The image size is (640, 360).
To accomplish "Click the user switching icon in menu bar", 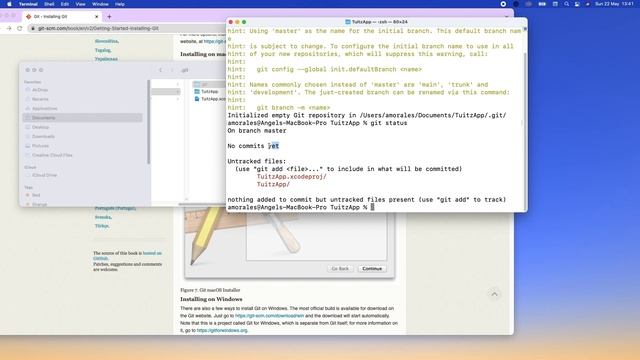I will [x=577, y=4].
